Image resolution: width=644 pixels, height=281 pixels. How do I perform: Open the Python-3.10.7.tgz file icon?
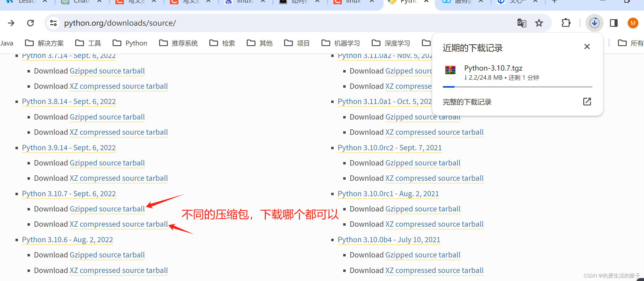[x=450, y=70]
